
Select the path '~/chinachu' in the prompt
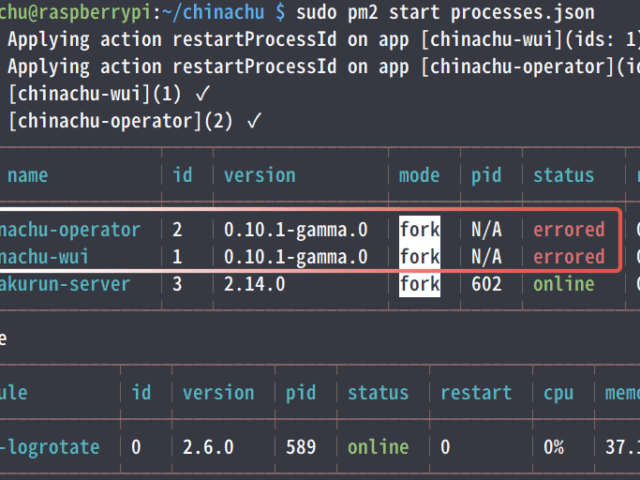213,12
